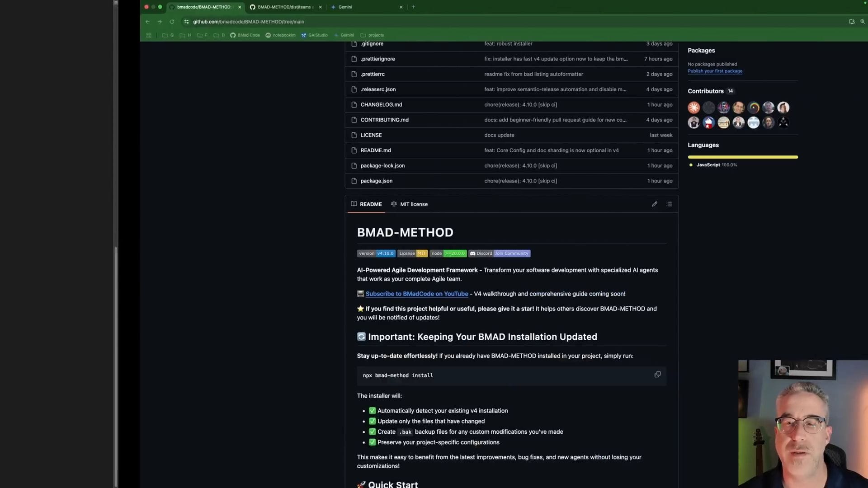Click the yellow JavaScript language bar
868x488 pixels.
pos(742,157)
